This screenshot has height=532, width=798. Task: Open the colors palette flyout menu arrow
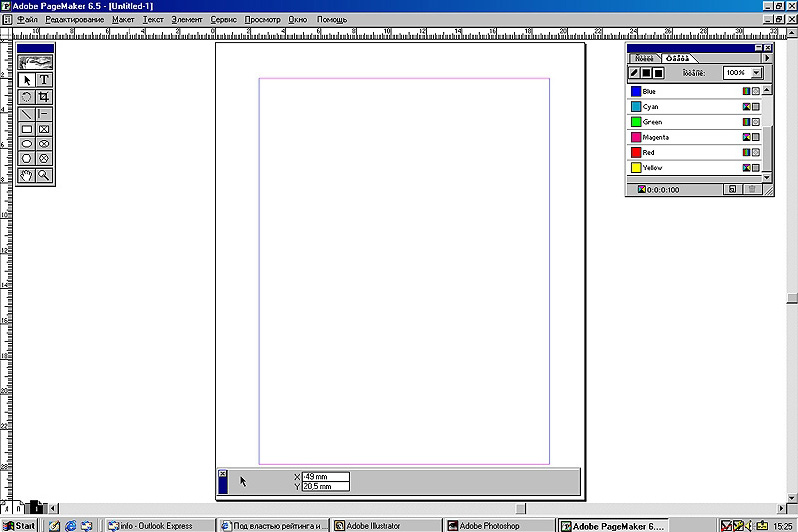767,59
